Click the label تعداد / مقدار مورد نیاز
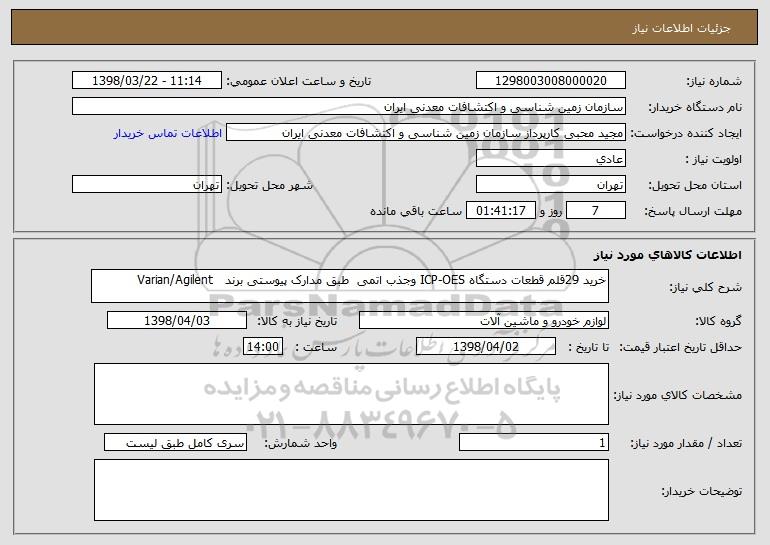The image size is (770, 545). tap(686, 443)
